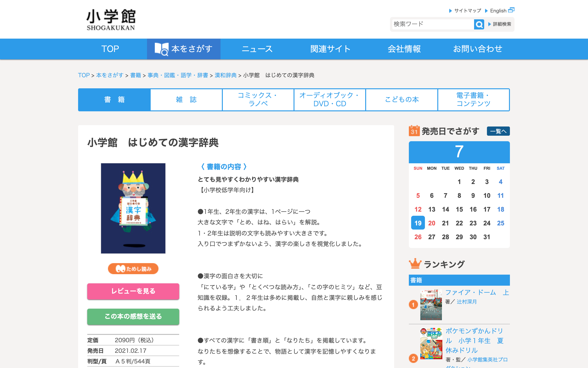This screenshot has height=368, width=588.
Task: Click ファイア・ドーム 上 cover thumbnail
Action: coord(431,305)
